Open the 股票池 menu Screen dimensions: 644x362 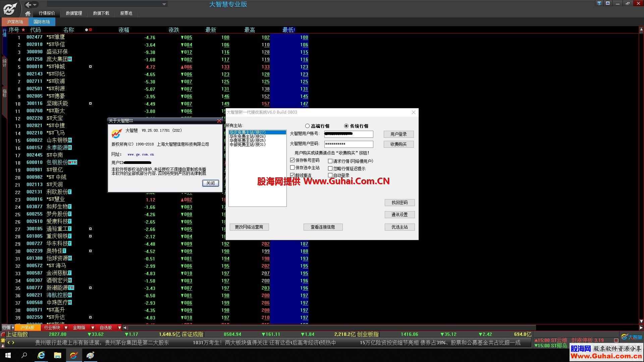(126, 13)
